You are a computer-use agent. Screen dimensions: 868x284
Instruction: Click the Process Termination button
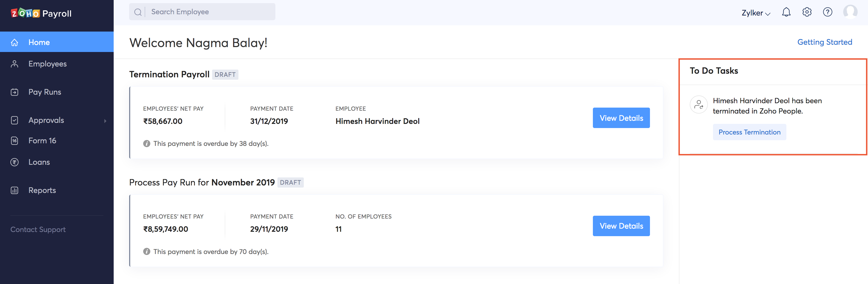tap(749, 132)
